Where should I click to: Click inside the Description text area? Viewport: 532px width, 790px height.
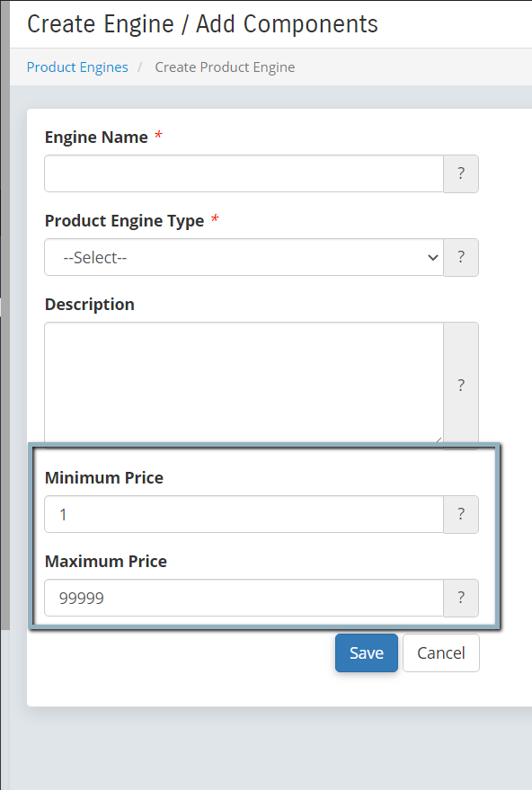(x=244, y=384)
